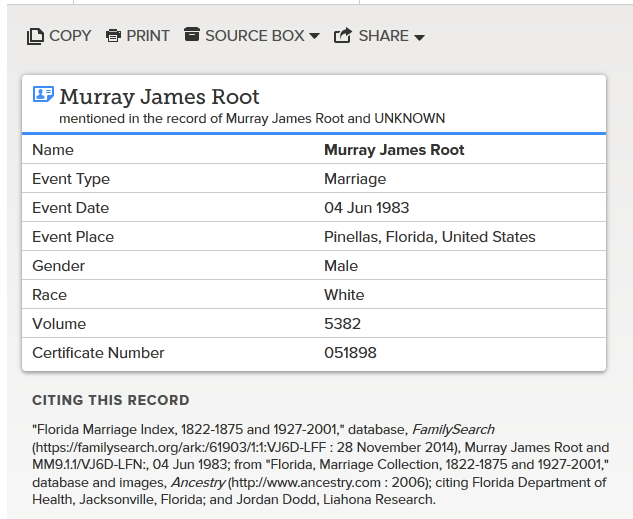Click the blue person record card icon
The height and width of the screenshot is (519, 633).
coord(43,94)
